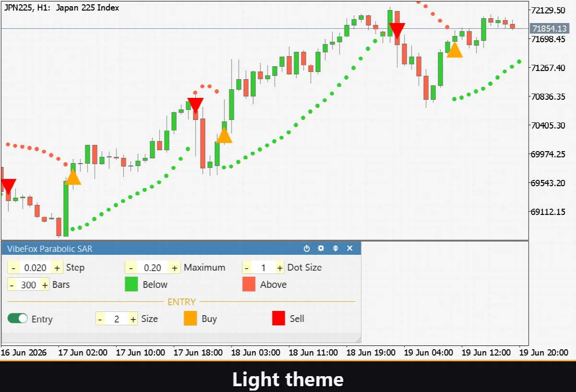576x392 pixels.
Task: Click the 72129.50 price axis label
Action: click(x=549, y=10)
